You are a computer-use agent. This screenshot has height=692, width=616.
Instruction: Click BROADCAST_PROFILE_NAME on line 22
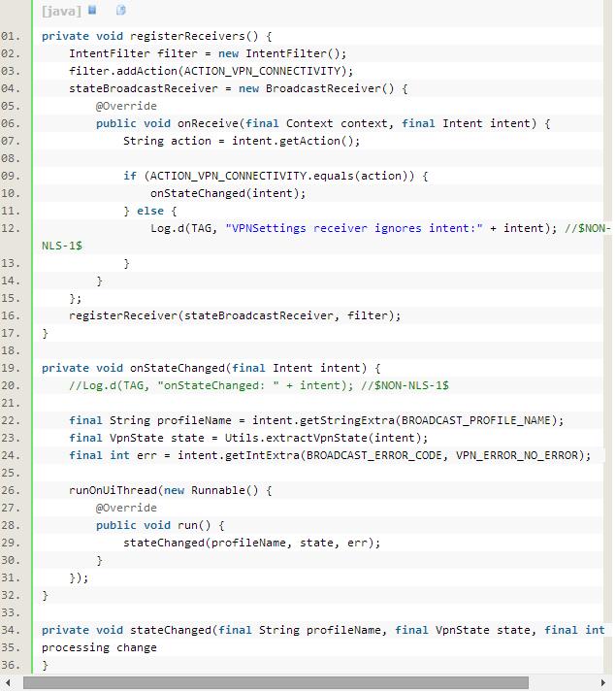pyautogui.click(x=476, y=420)
